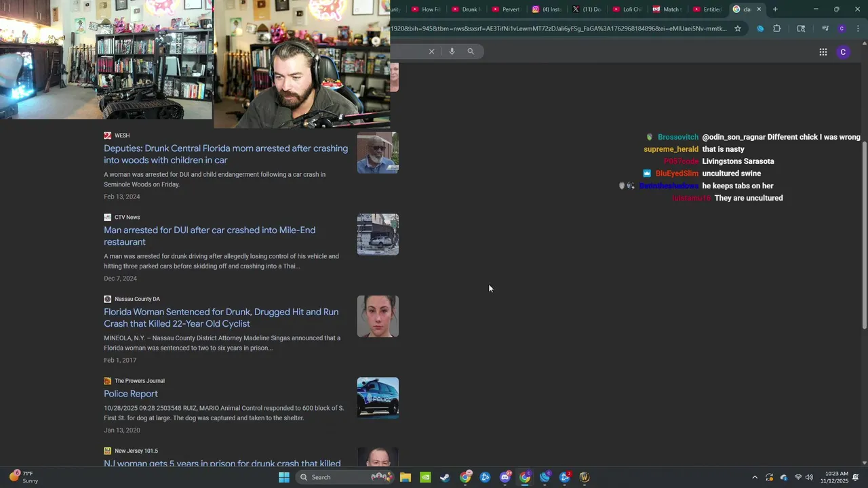Open the tab search toolbar icon
This screenshot has height=488, width=868.
[801, 28]
